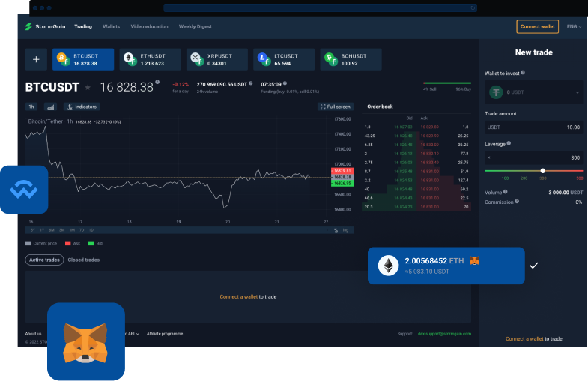Select the ETHUSDT instrument card

point(150,59)
